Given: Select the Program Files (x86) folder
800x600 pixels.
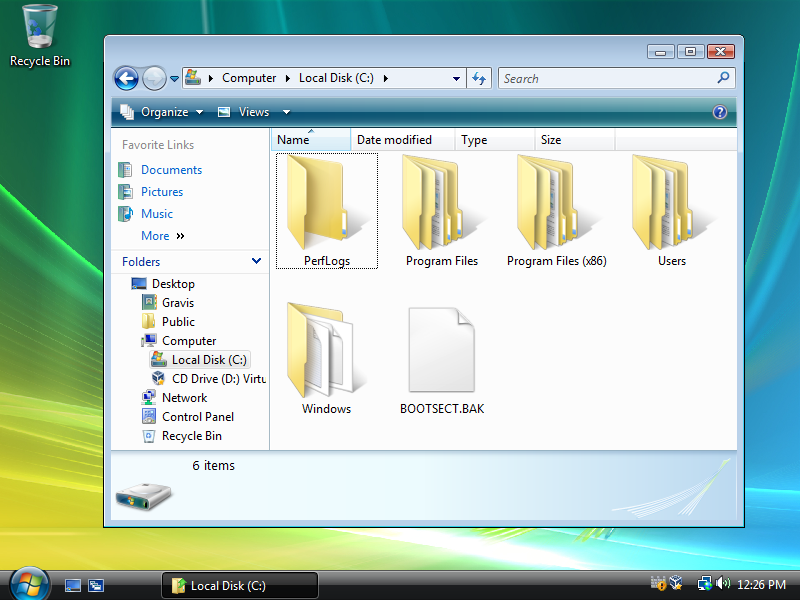Looking at the screenshot, I should tap(557, 211).
